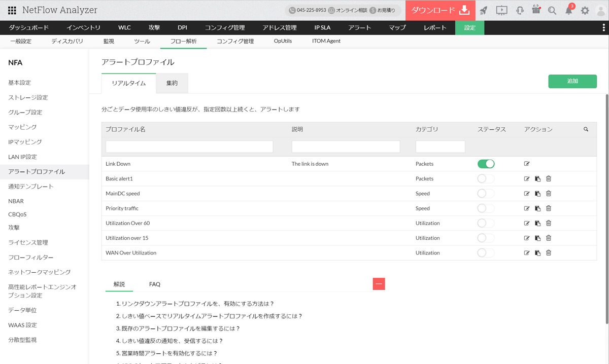The image size is (609, 364).
Task: Open ストレージ設定 in the sidebar
Action: pos(28,97)
